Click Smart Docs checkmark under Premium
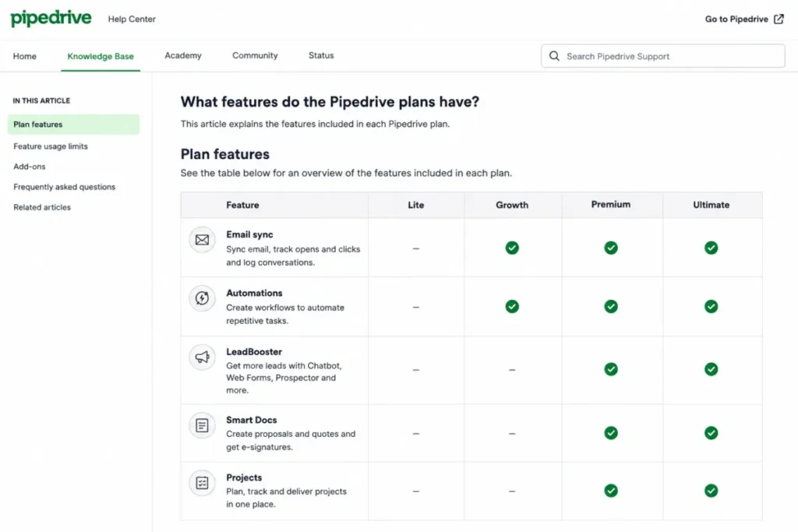 pyautogui.click(x=611, y=433)
